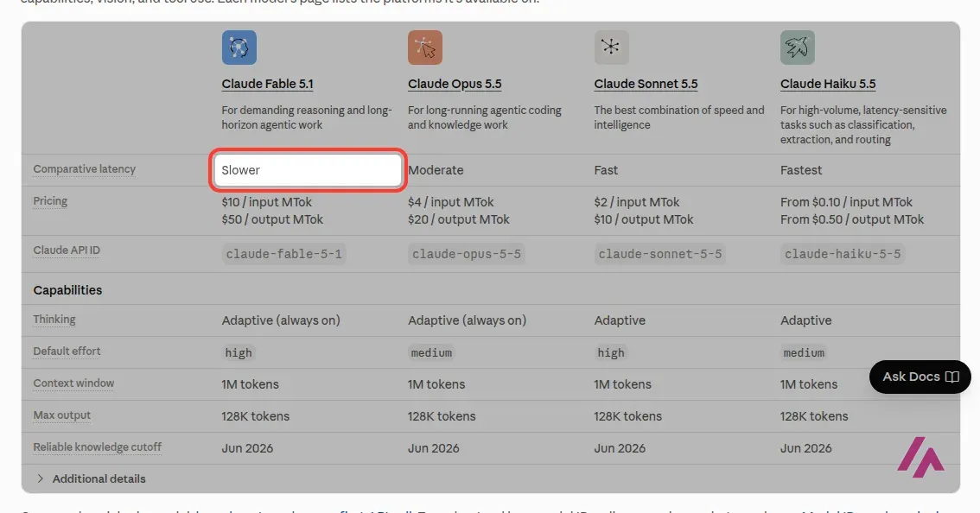980x513 pixels.
Task: Click the Max output row label
Action: click(x=62, y=415)
